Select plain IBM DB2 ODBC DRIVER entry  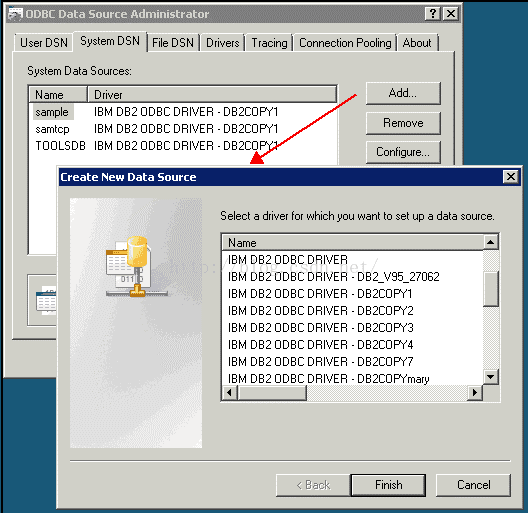(353, 260)
